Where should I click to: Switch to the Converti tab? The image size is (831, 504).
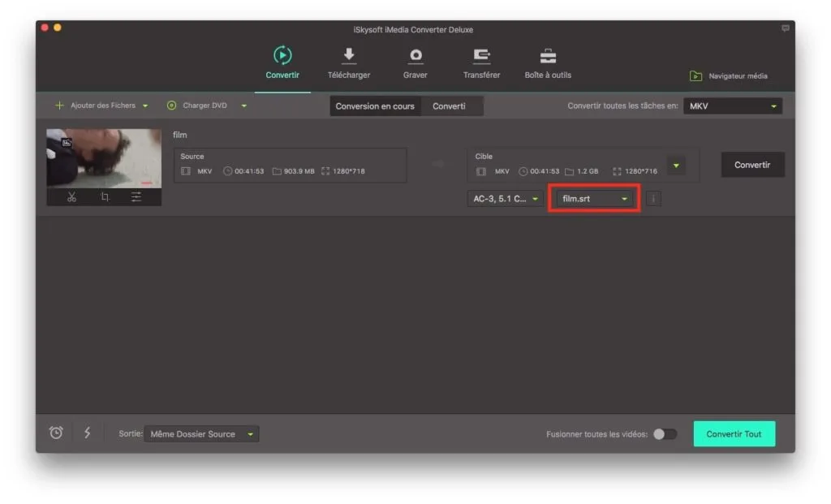coord(449,106)
